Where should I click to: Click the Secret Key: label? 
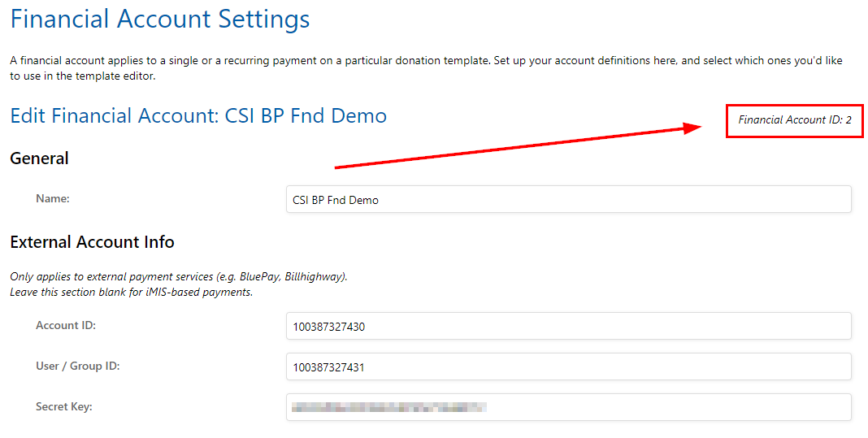63,406
